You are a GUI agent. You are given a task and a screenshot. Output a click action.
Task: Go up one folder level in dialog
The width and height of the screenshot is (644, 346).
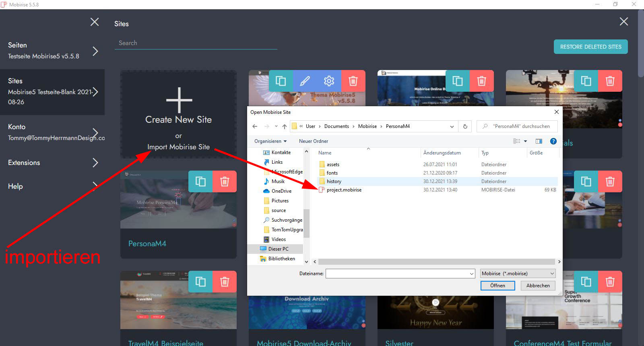pyautogui.click(x=285, y=126)
